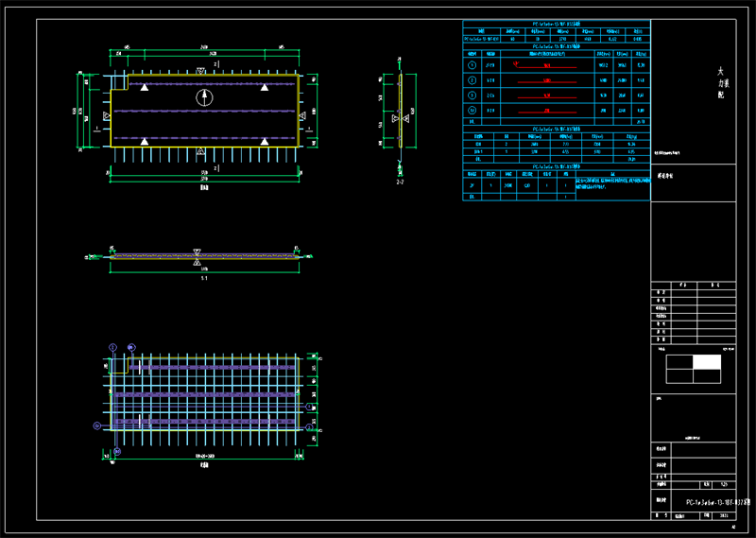This screenshot has height=538, width=756.
Task: Select the vertical 2-2 section slab
Action: (x=400, y=111)
